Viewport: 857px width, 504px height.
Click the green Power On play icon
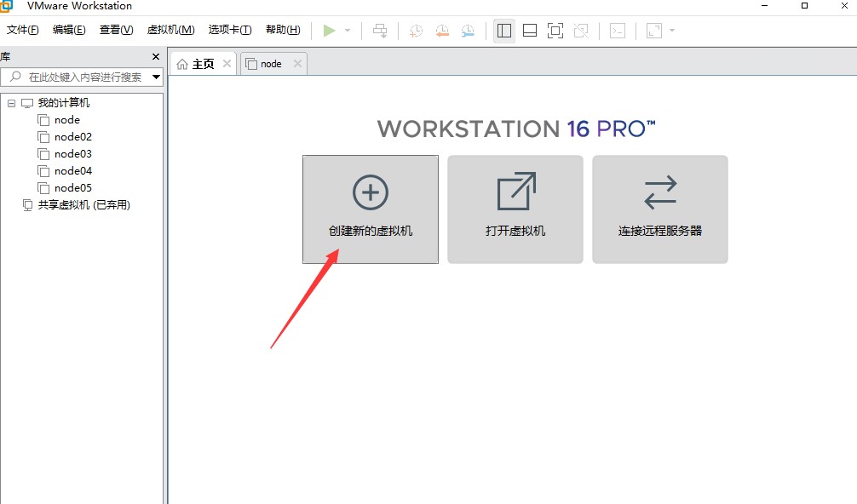point(329,31)
